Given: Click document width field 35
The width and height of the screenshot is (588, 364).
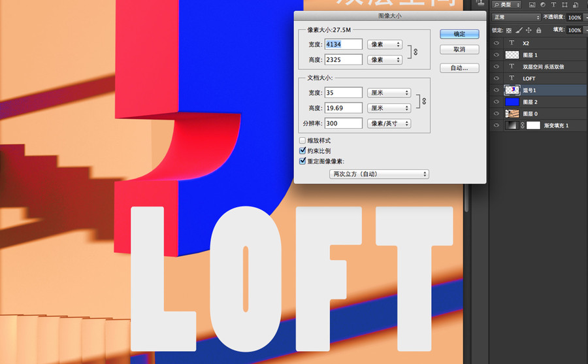Looking at the screenshot, I should (x=344, y=93).
